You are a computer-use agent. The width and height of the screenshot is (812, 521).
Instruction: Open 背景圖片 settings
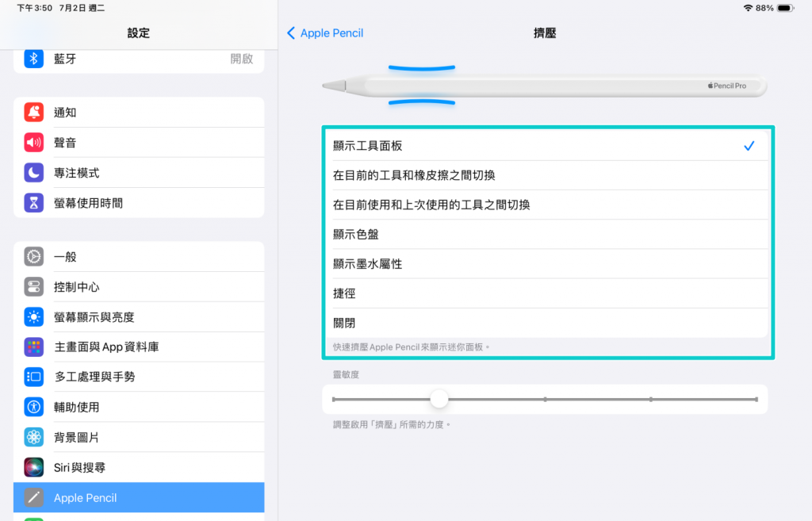[x=139, y=437]
